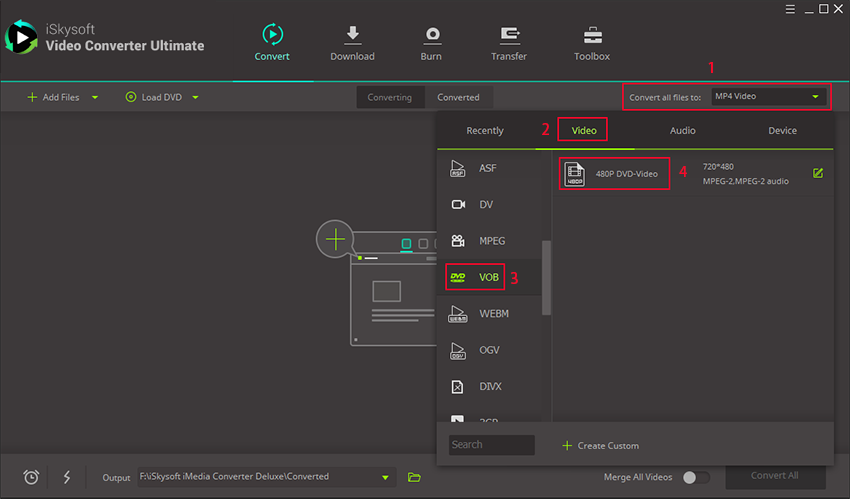Viewport: 850px width, 499px height.
Task: Open the schedule alarm clock icon
Action: (31, 477)
